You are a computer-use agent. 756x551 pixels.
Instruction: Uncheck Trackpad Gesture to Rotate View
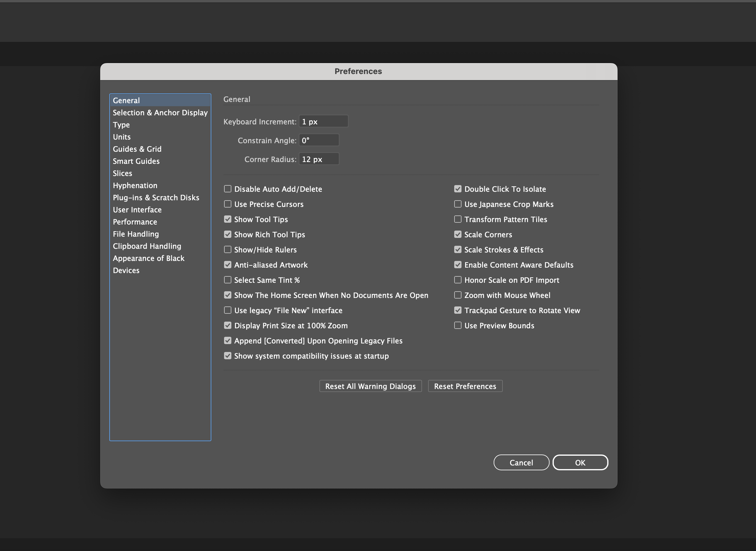click(458, 310)
